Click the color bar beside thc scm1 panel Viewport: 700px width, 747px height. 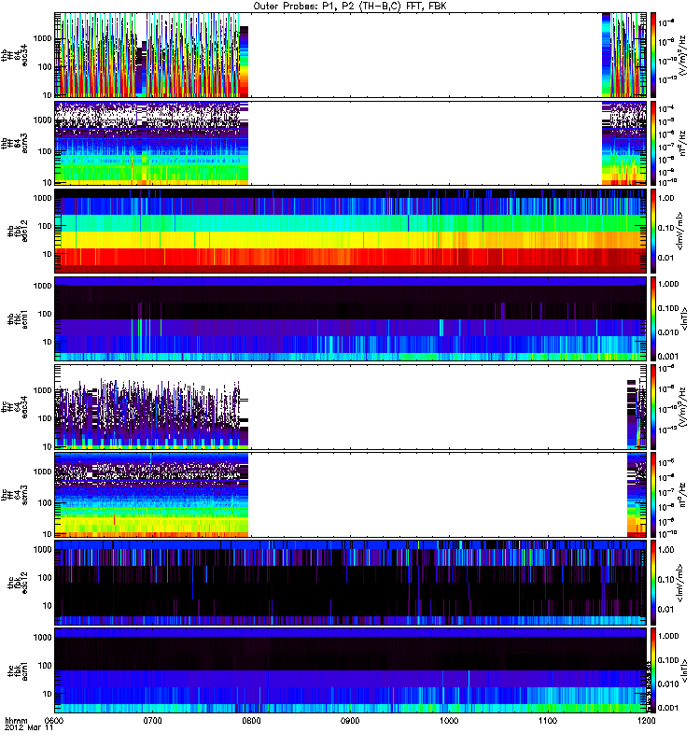click(653, 670)
